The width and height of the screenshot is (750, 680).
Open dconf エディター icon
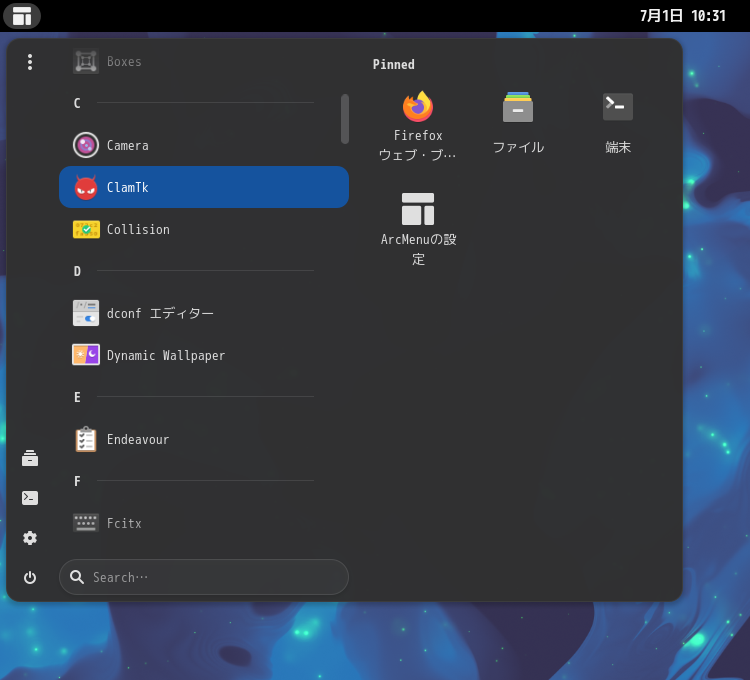[x=86, y=313]
